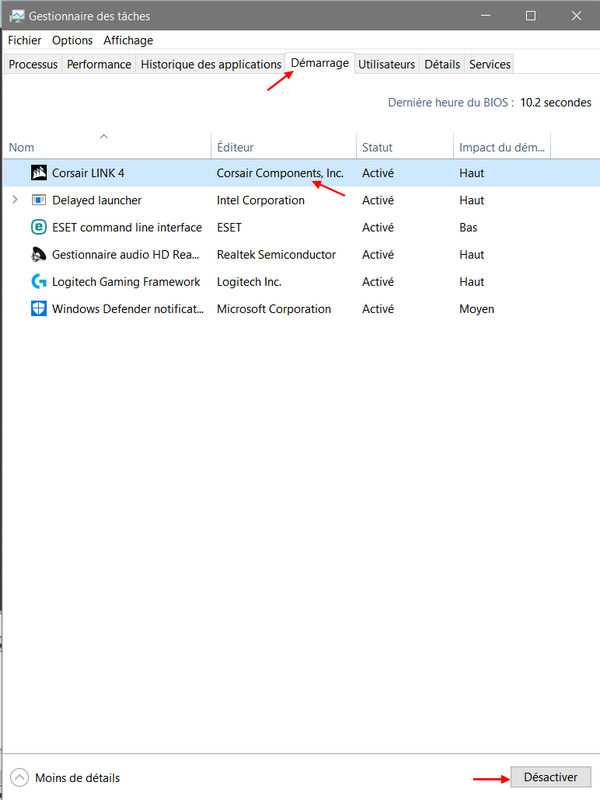Click the Realtek audio manager speaker icon
Viewport: 600px width, 800px height.
(39, 254)
